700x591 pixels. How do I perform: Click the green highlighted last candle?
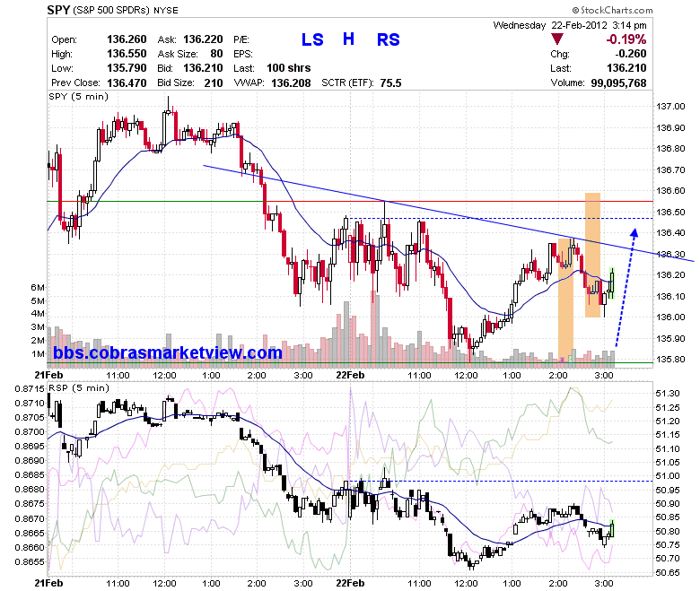coord(612,282)
